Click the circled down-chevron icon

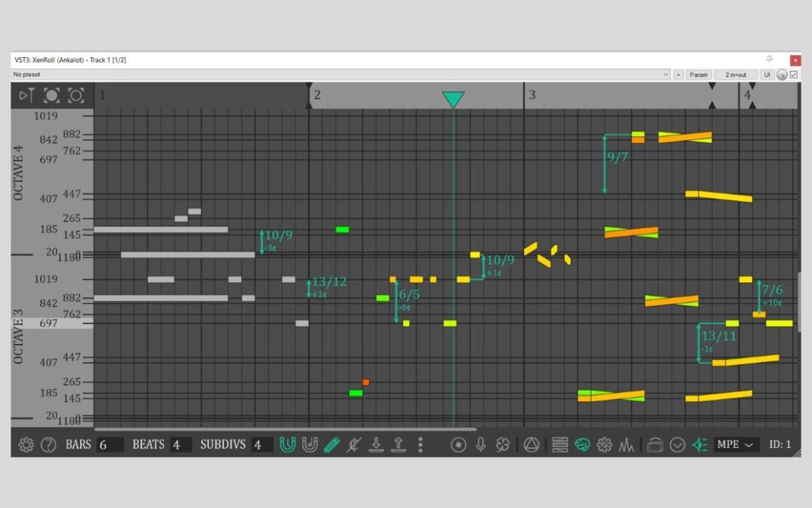point(677,445)
